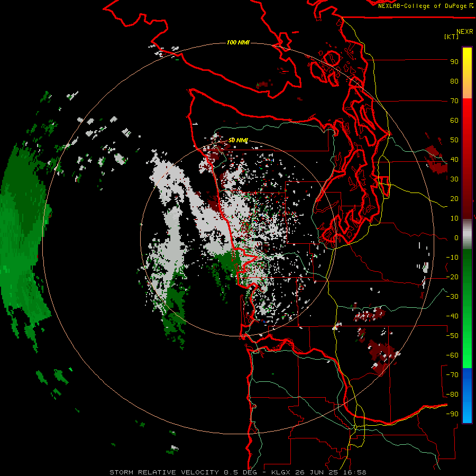Click the -80 scale value
This screenshot has width=476, height=476.
tap(452, 395)
